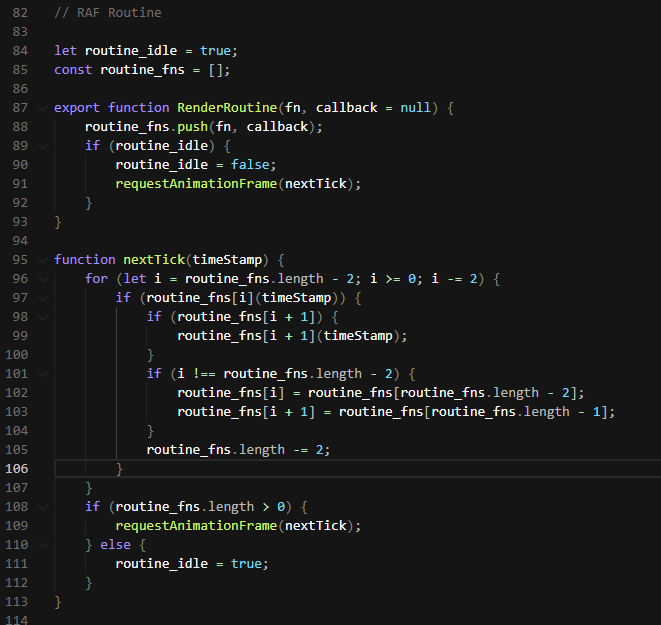The image size is (661, 625).
Task: Collapse the RenderRoutine function fold arrow
Action: (x=43, y=108)
